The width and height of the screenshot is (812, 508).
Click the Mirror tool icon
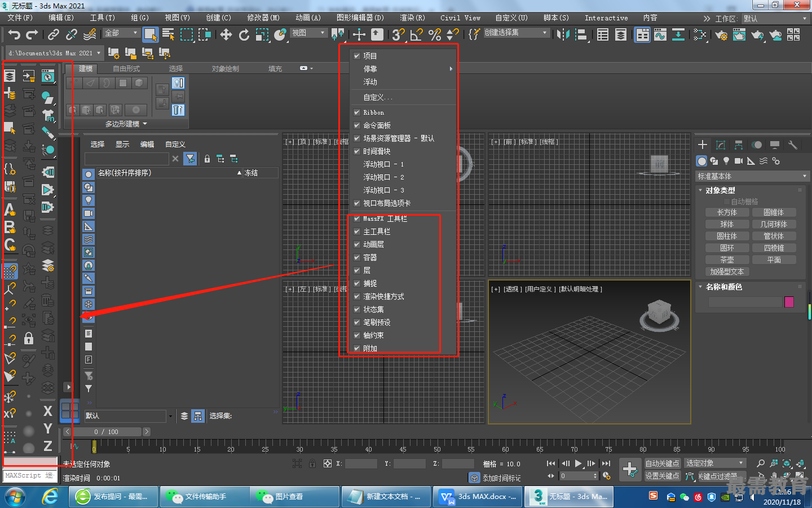pos(563,34)
